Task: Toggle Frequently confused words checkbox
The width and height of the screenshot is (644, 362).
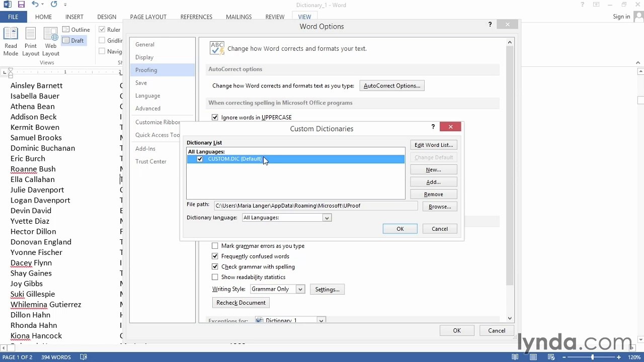Action: 215,256
